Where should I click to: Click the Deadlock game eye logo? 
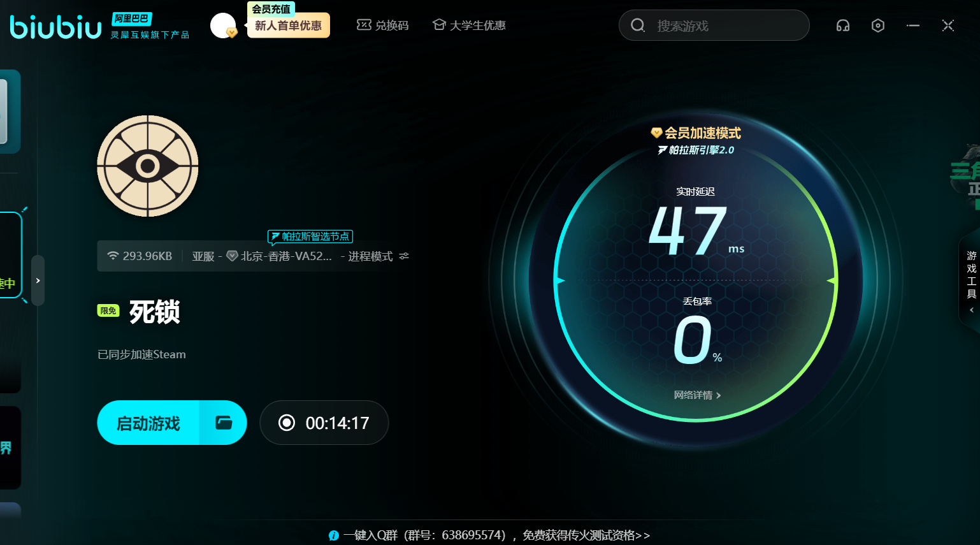(x=148, y=166)
